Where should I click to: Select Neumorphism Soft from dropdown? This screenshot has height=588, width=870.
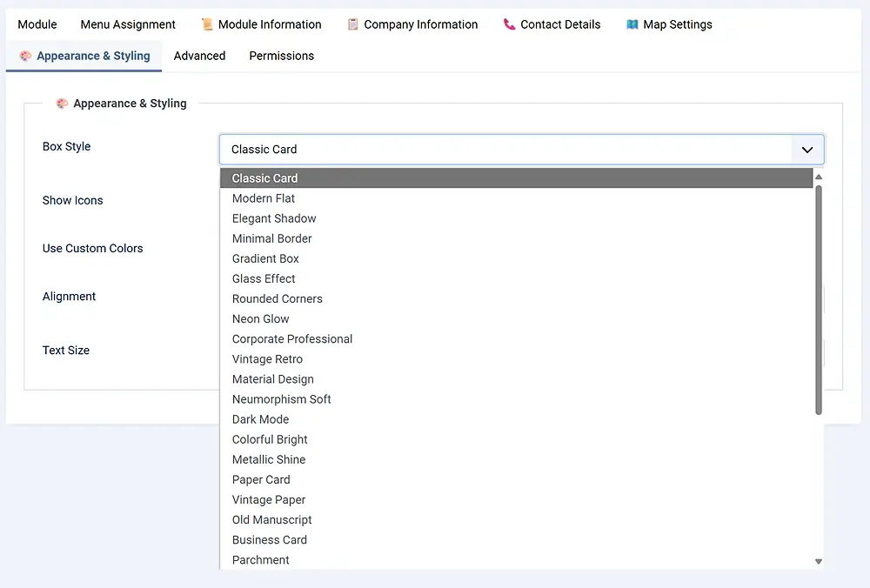(281, 399)
